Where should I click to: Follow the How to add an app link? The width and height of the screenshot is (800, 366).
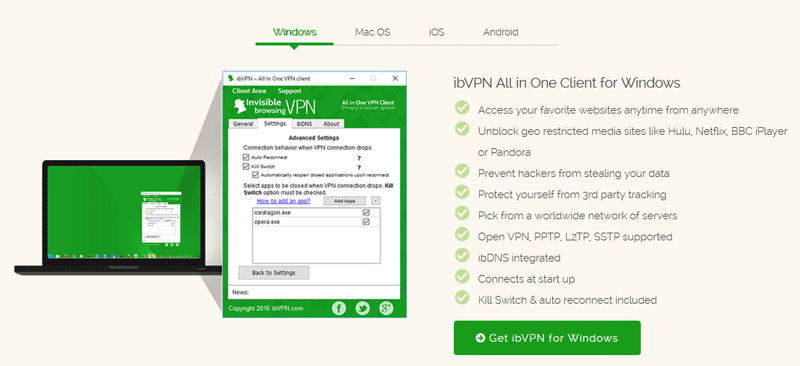point(283,201)
